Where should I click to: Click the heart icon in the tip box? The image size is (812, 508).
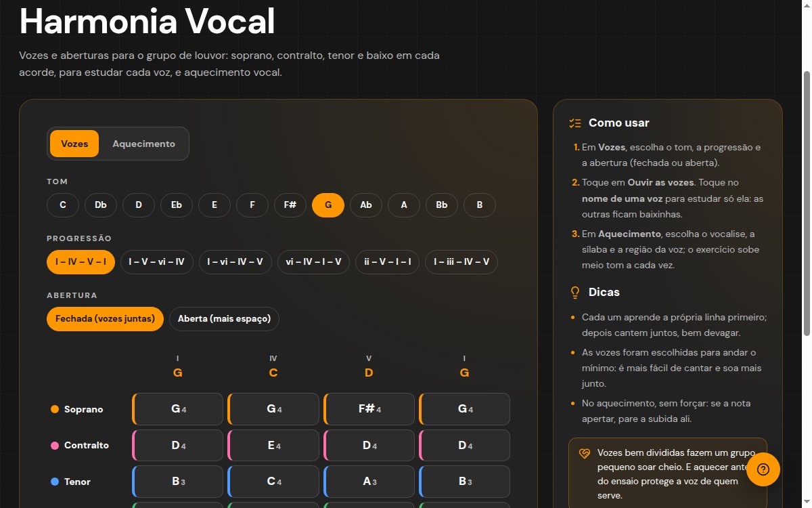585,454
